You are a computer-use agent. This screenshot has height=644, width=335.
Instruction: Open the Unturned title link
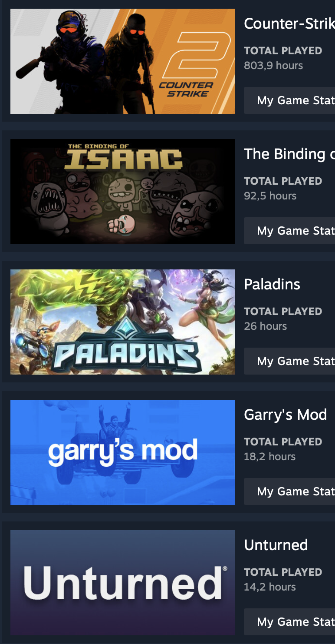point(276,545)
